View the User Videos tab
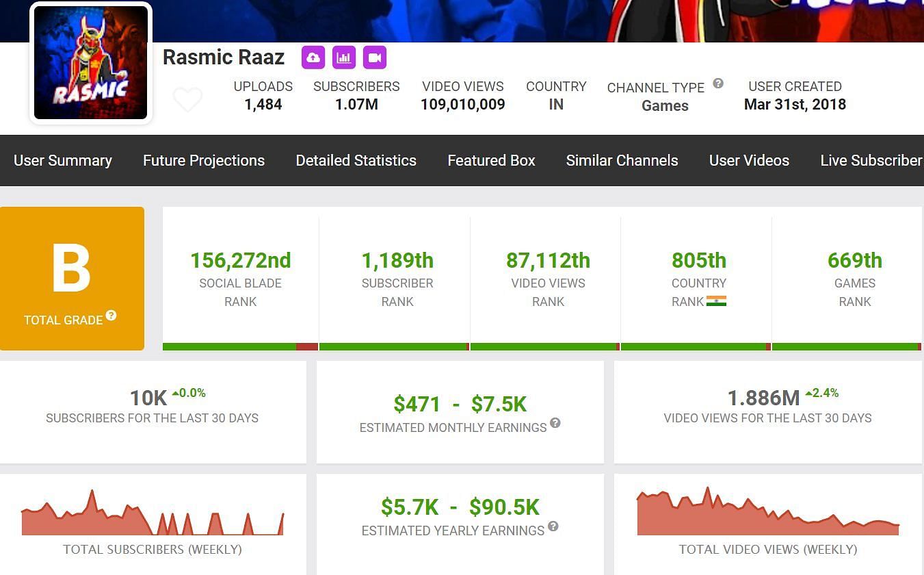924x575 pixels. click(749, 160)
